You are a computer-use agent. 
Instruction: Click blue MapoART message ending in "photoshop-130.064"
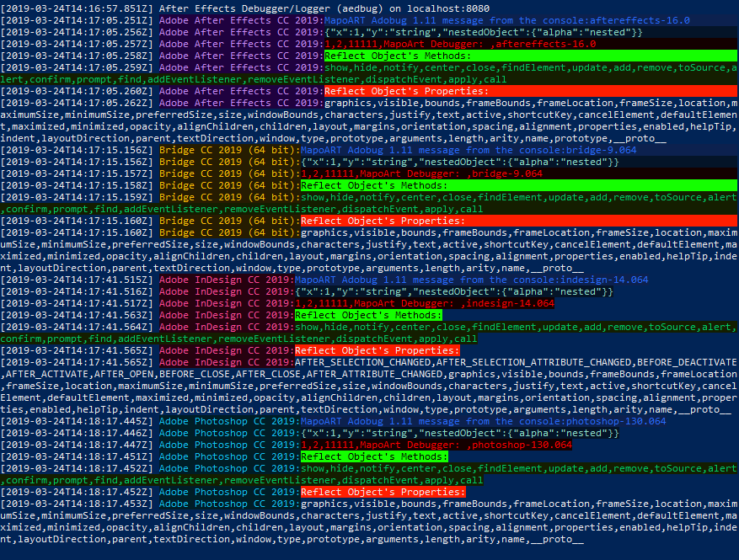click(483, 421)
